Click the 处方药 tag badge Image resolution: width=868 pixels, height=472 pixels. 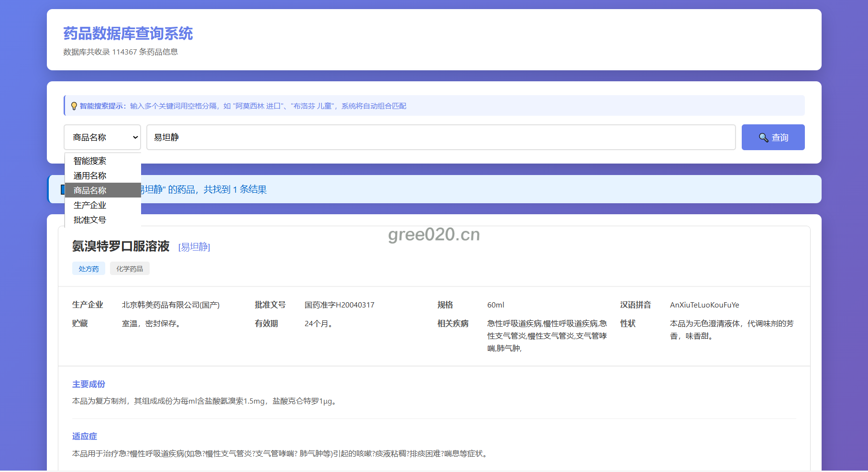click(88, 269)
